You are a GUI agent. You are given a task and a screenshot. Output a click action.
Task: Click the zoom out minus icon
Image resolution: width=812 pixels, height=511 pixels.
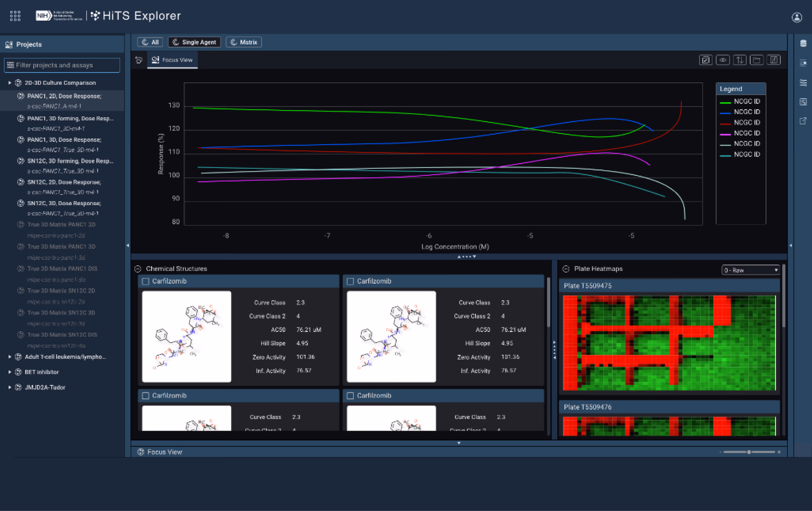(x=720, y=452)
